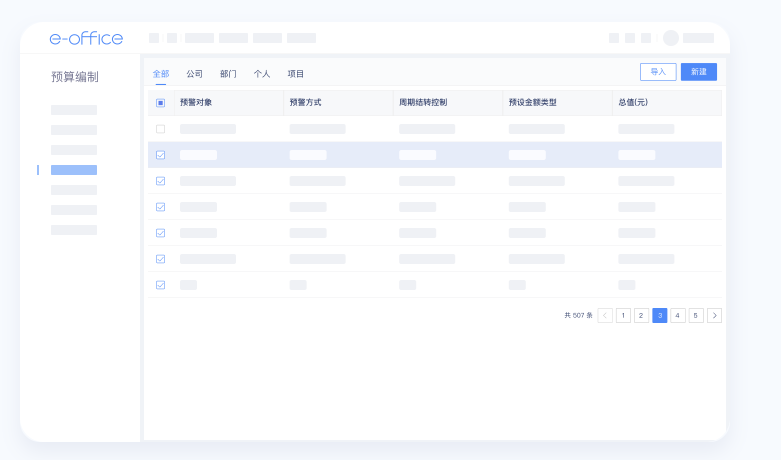Go to previous page using left arrow
This screenshot has height=460, width=781.
click(605, 315)
